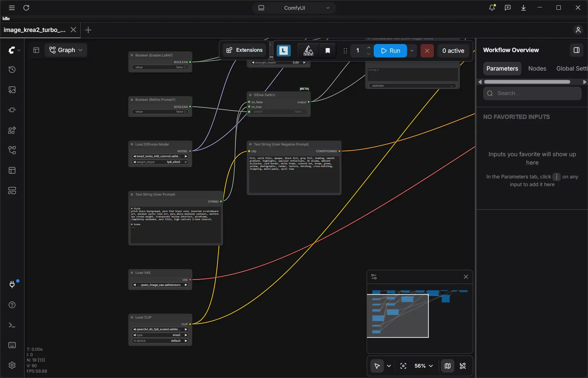Open the console terminal icon

12,325
